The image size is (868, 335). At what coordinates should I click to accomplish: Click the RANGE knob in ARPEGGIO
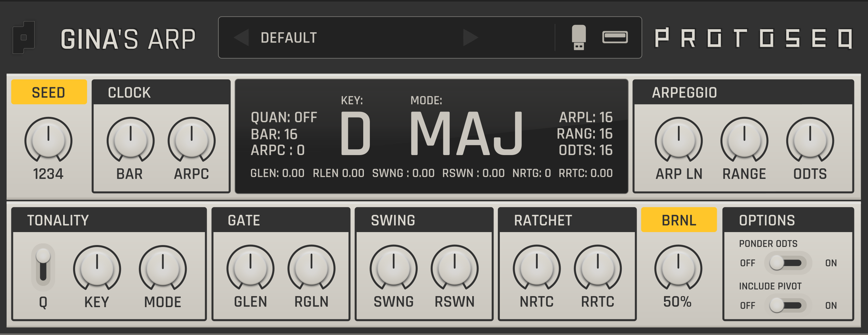click(744, 140)
